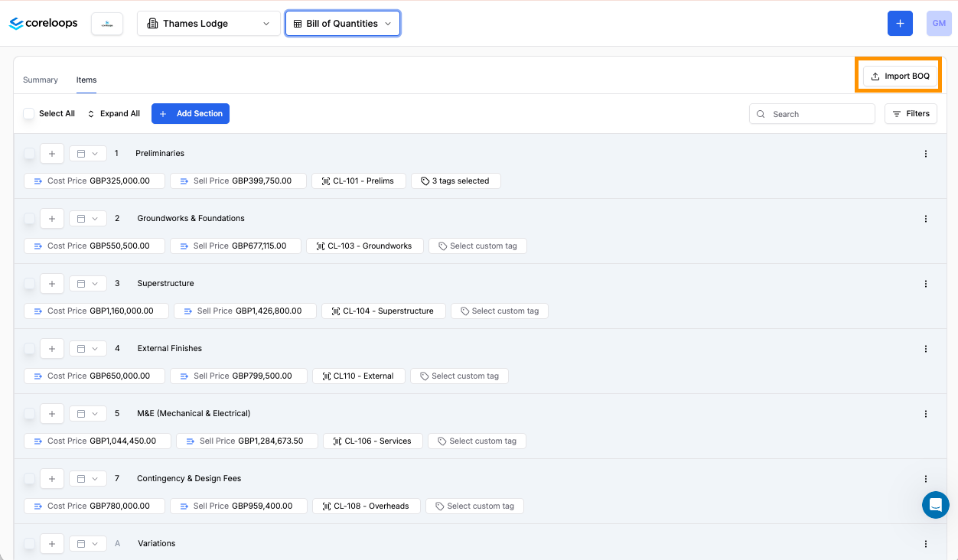Tick the Preliminaries row checkbox
This screenshot has height=560, width=958.
coord(29,154)
